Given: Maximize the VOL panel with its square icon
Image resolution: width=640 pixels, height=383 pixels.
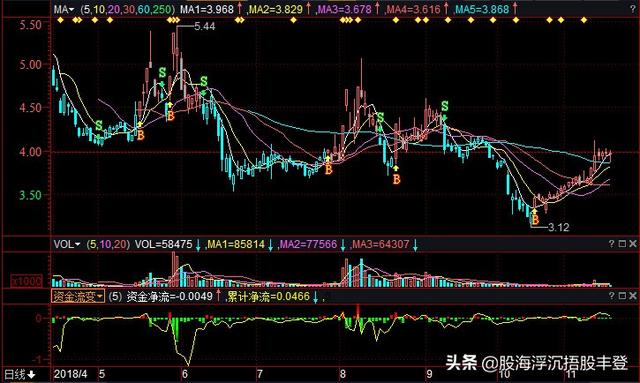Looking at the screenshot, I should coord(622,244).
